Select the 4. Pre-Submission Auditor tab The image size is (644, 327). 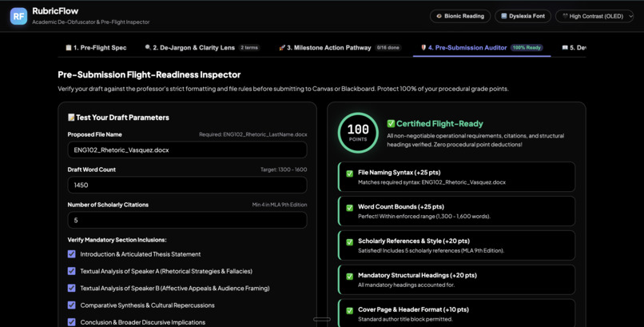[x=482, y=48]
